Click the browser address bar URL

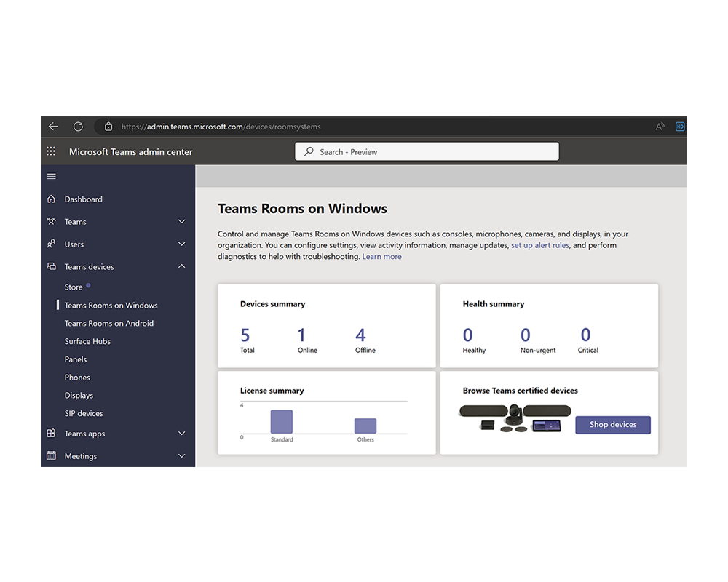click(221, 127)
